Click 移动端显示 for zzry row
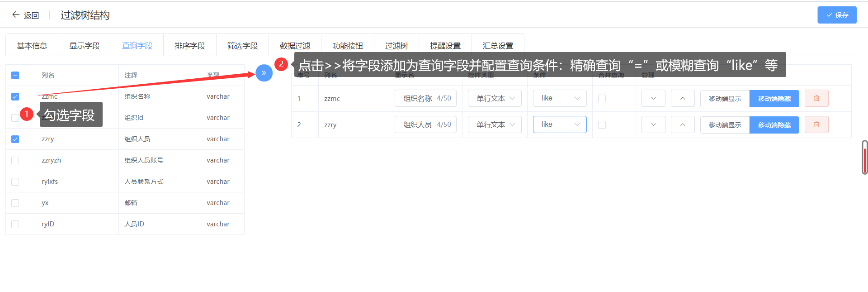The image size is (868, 292). click(725, 124)
